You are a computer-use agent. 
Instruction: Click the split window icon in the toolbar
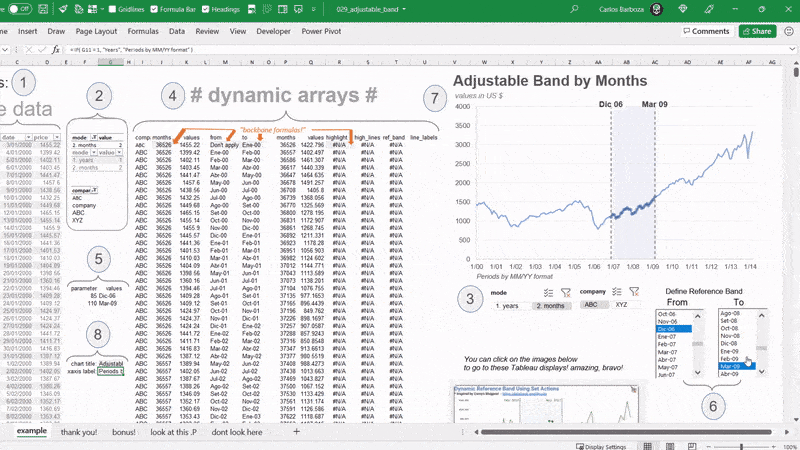click(283, 9)
